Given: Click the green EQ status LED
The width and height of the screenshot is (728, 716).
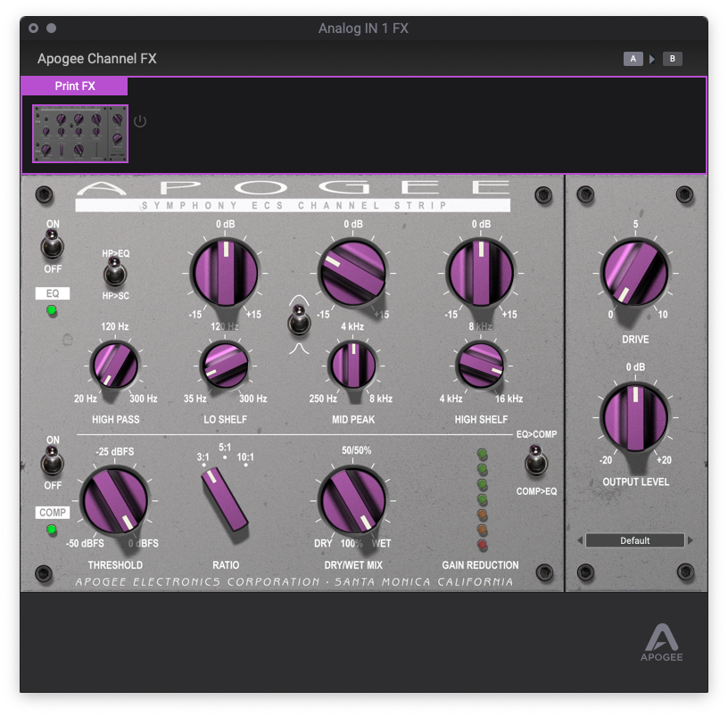Looking at the screenshot, I should 52,310.
